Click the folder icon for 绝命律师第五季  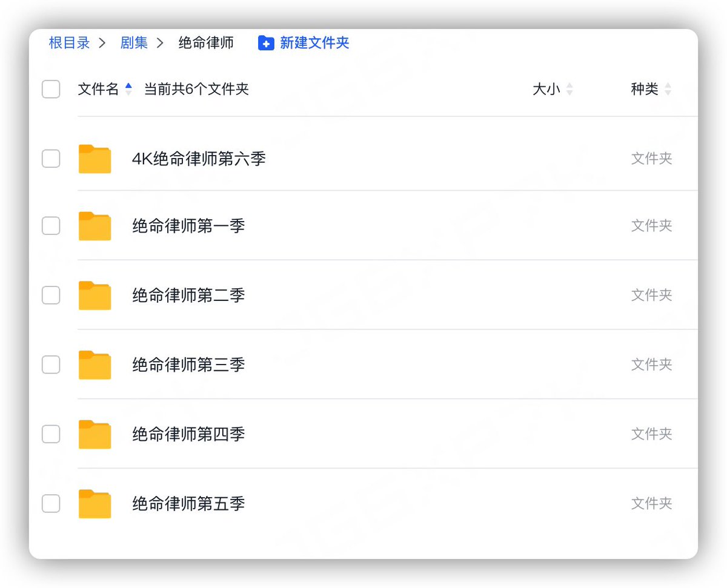coord(95,504)
